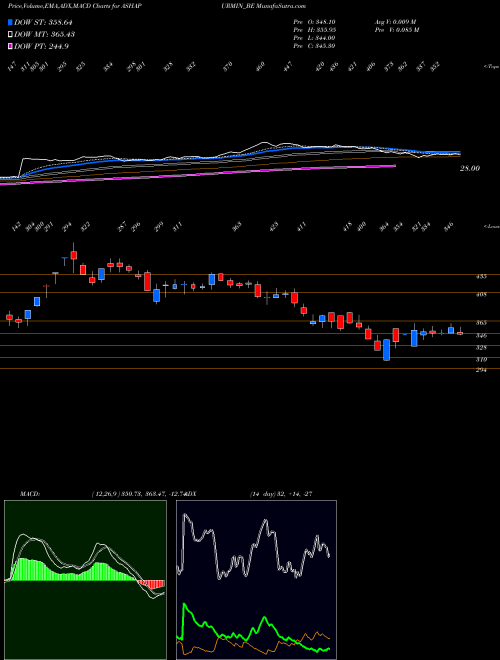
Task: Click the 405 price level label
Action: [481, 295]
